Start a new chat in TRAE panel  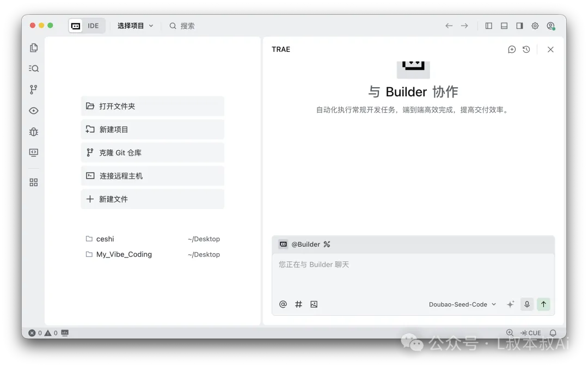click(512, 50)
